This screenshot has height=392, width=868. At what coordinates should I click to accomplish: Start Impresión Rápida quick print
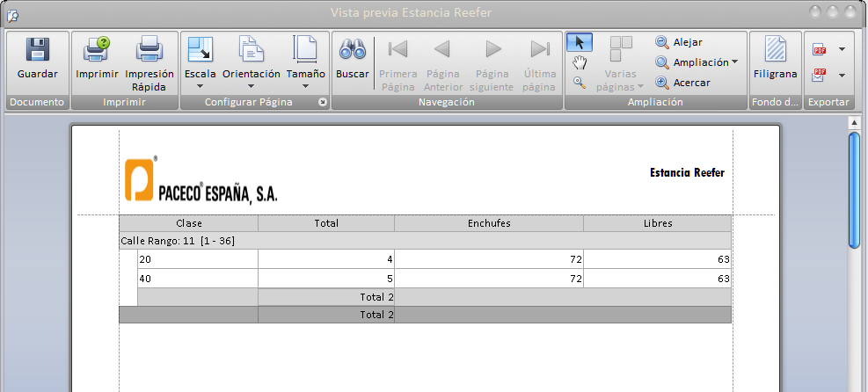point(150,63)
